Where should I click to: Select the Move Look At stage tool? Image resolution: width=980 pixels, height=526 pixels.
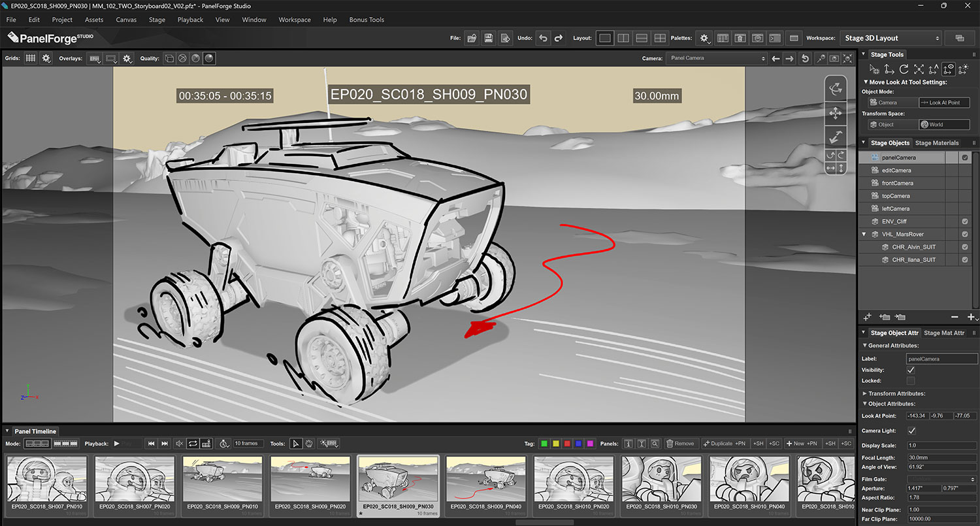(949, 69)
